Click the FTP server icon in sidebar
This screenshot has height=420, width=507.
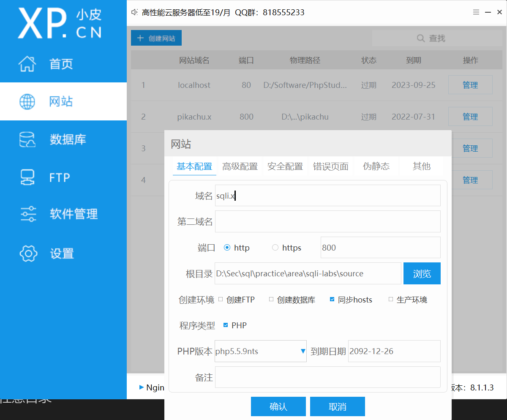pyautogui.click(x=27, y=177)
